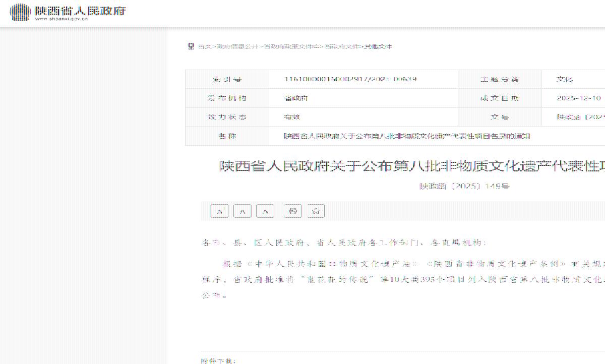Screen dimensions: 605x364
Task: Click the breadcrumb location marker icon
Action: [x=191, y=46]
